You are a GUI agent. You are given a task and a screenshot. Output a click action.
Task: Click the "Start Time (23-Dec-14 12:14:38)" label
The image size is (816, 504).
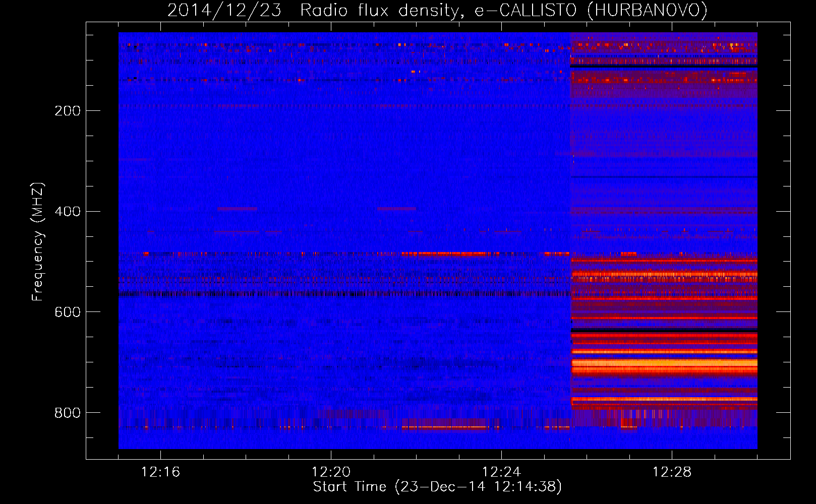(x=437, y=487)
